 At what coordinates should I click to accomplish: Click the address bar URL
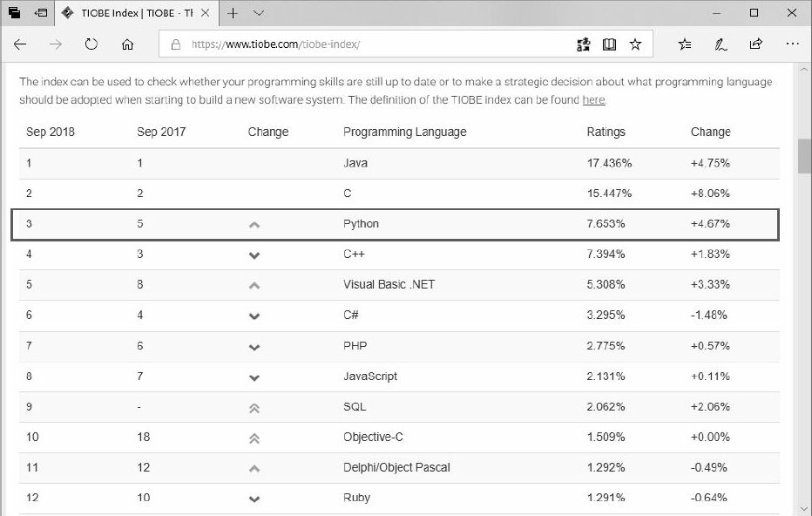click(x=275, y=44)
